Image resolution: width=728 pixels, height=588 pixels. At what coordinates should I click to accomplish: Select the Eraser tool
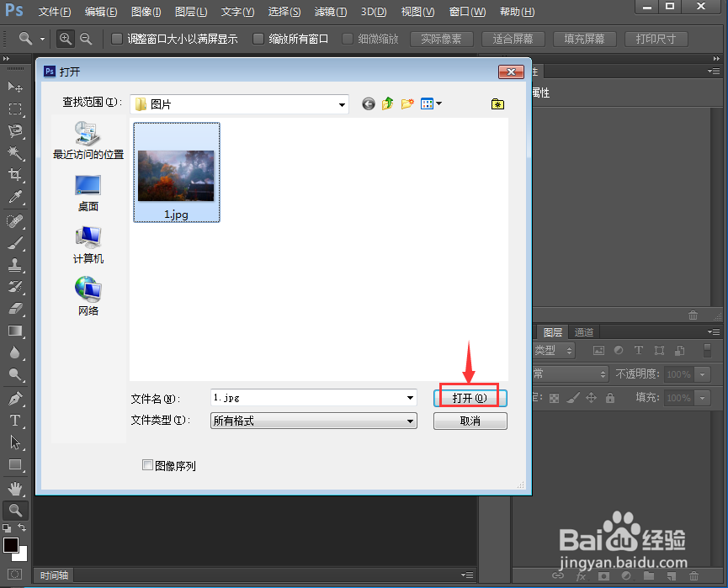click(15, 309)
